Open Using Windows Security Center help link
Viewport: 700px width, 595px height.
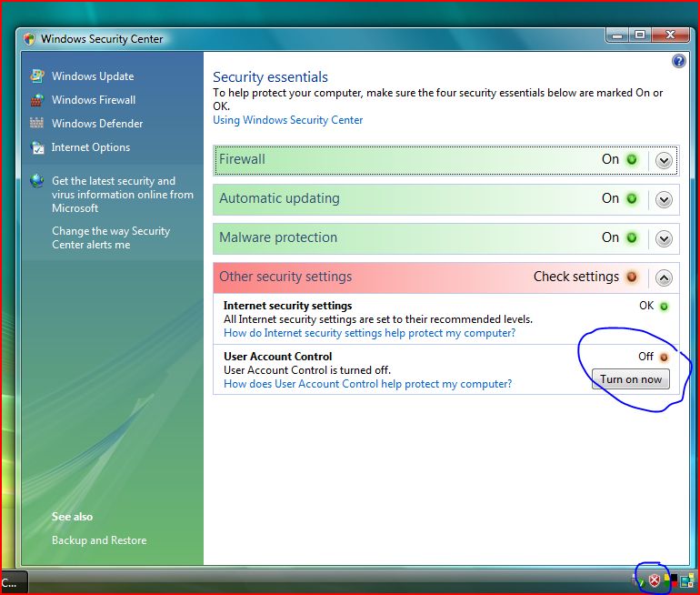(287, 120)
